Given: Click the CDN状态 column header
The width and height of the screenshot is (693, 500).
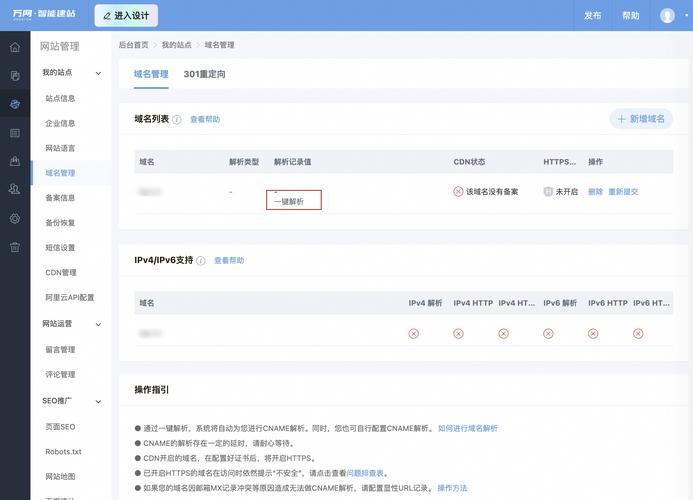Looking at the screenshot, I should [469, 162].
